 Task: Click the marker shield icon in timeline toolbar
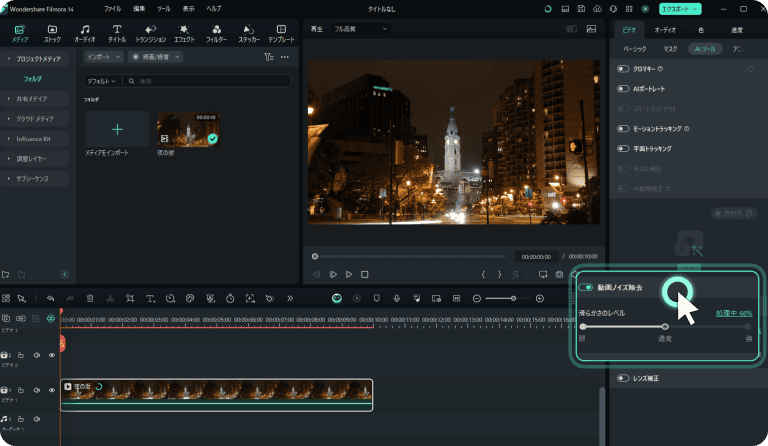pos(377,298)
